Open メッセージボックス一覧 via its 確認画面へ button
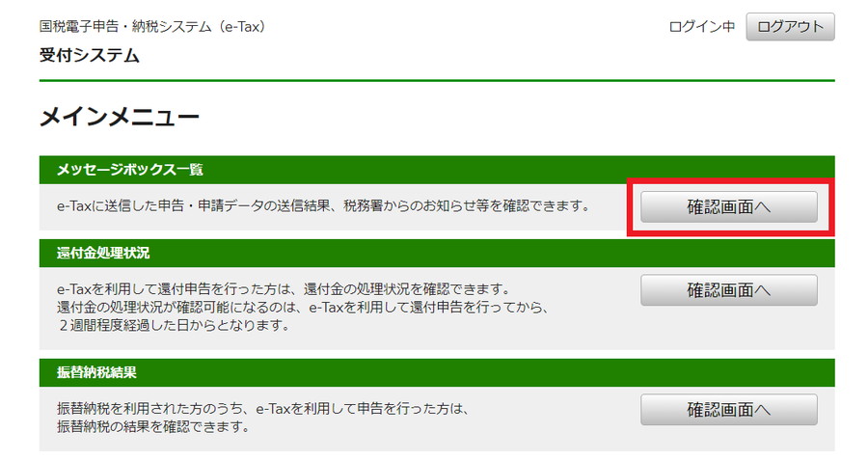 pyautogui.click(x=728, y=207)
